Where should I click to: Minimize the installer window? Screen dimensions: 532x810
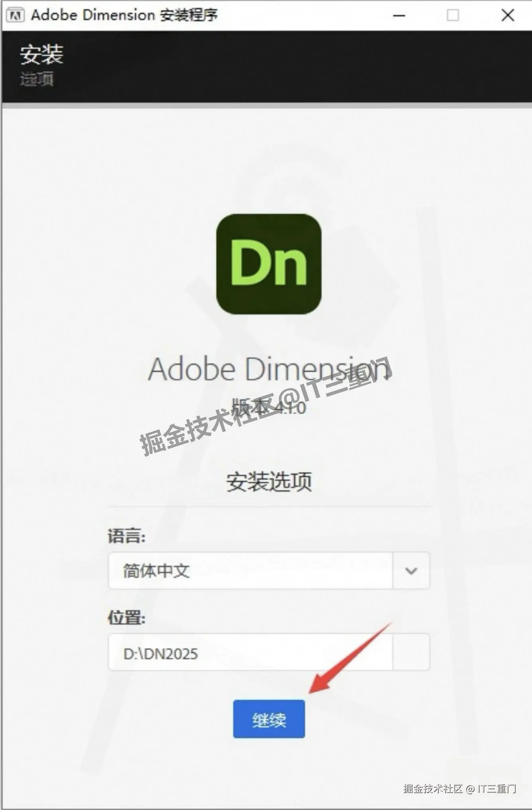(399, 16)
